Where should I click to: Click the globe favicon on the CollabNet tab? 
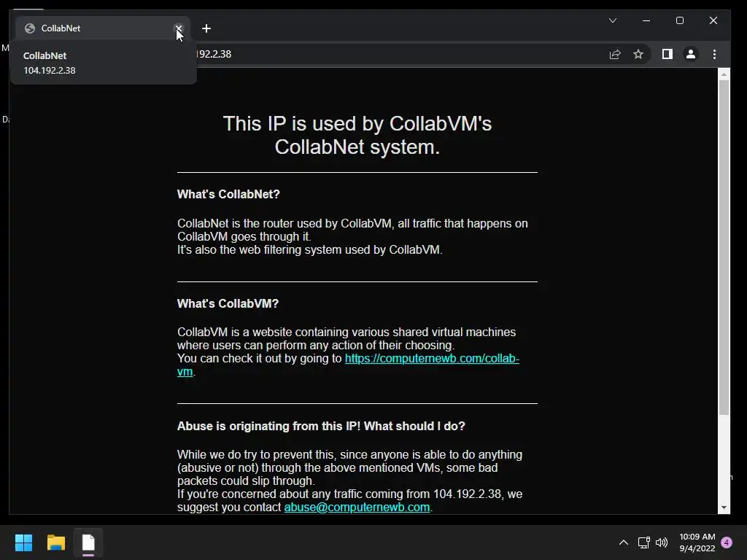tap(29, 28)
